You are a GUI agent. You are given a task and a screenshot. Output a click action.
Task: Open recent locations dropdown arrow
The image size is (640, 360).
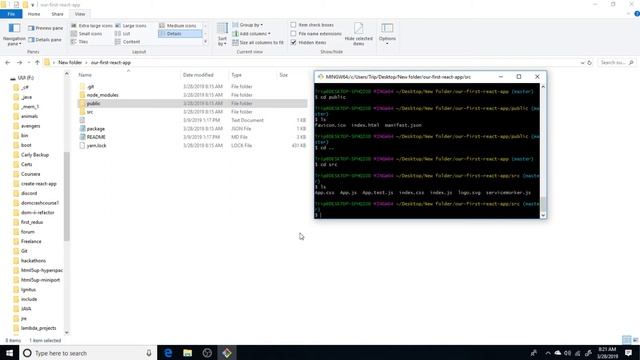click(x=29, y=62)
